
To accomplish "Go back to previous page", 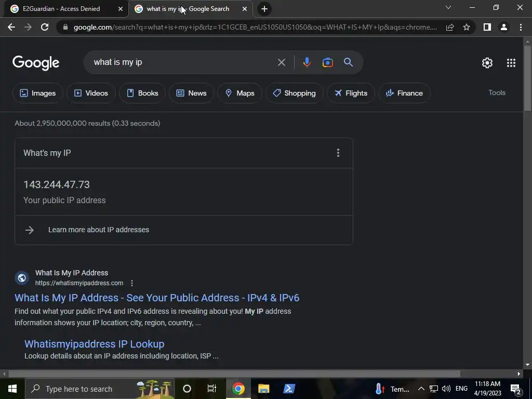I will (11, 27).
